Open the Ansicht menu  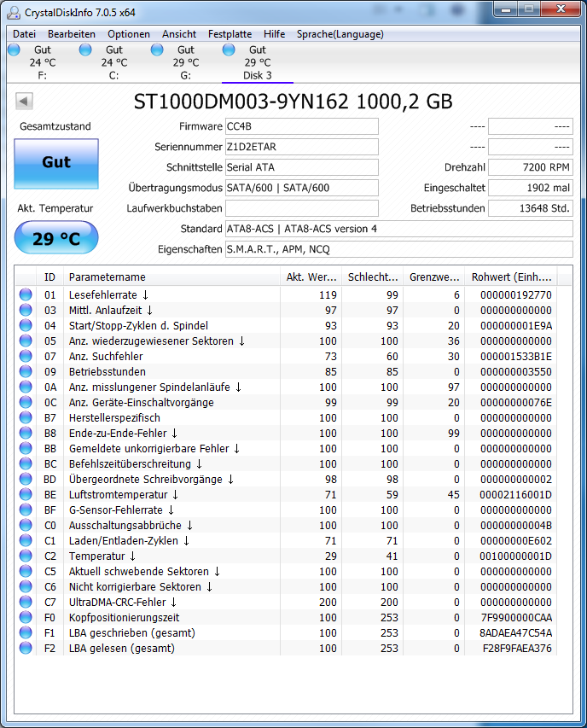[179, 34]
